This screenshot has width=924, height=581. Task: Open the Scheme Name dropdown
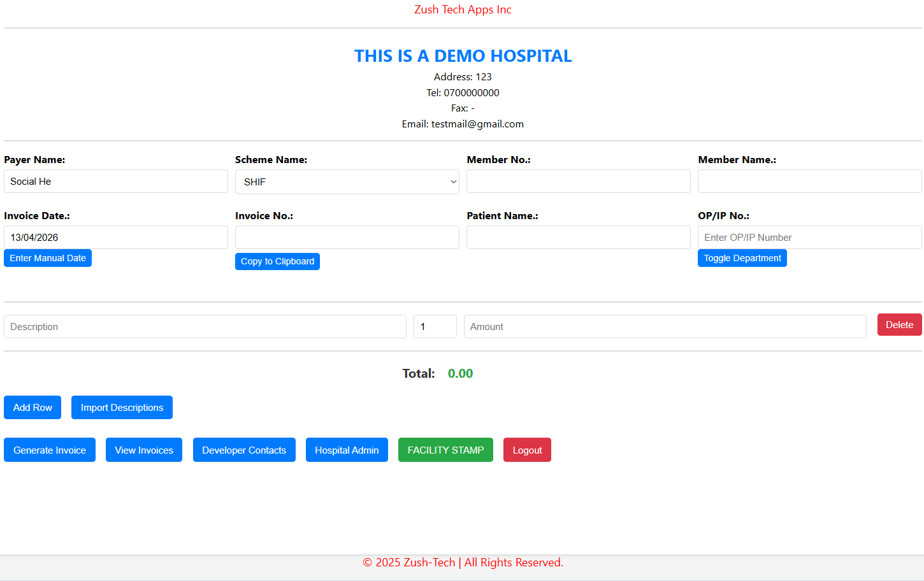(x=347, y=182)
